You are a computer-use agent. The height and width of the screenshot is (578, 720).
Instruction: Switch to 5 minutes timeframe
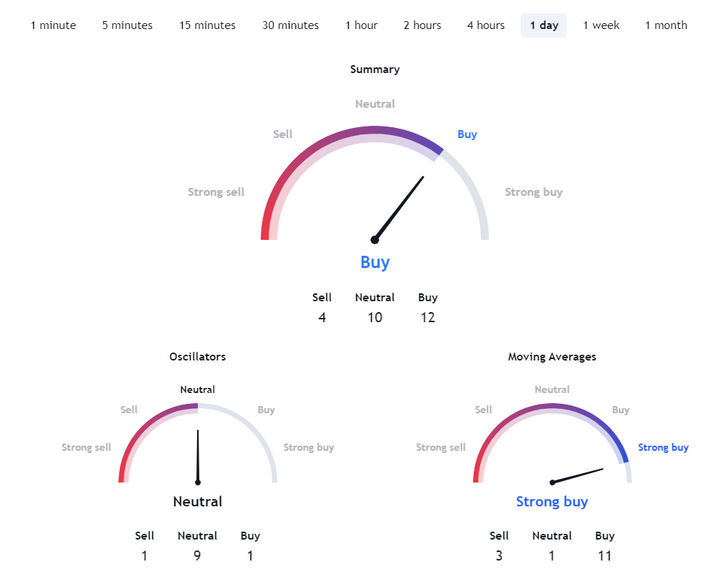[127, 25]
